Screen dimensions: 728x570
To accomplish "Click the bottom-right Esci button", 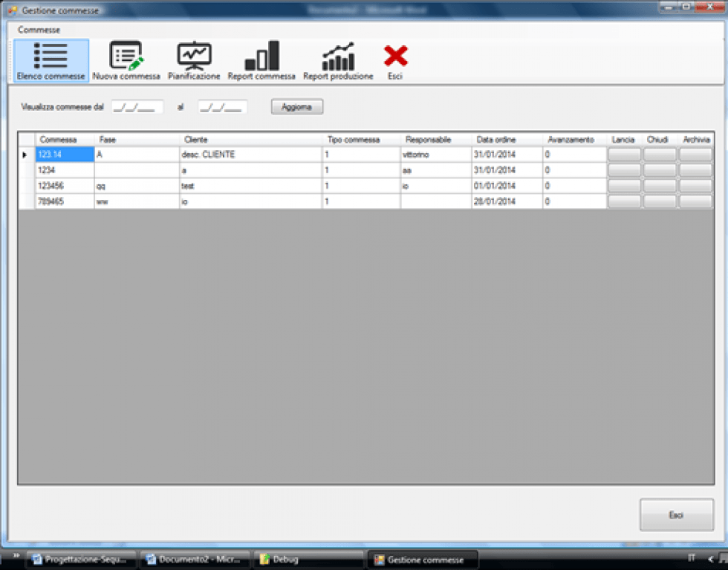I will (x=676, y=514).
